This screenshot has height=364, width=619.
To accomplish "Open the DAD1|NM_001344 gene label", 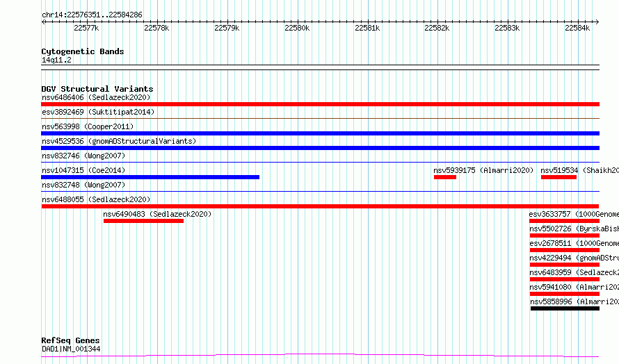I will (71, 349).
